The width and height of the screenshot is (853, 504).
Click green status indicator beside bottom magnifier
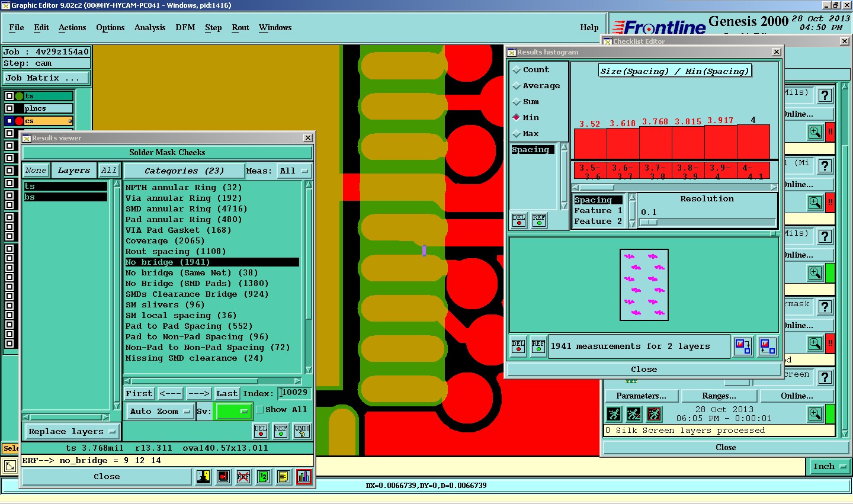(x=830, y=413)
